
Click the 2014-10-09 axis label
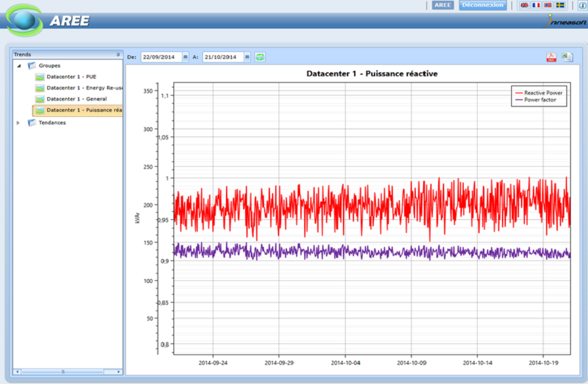[x=411, y=362]
